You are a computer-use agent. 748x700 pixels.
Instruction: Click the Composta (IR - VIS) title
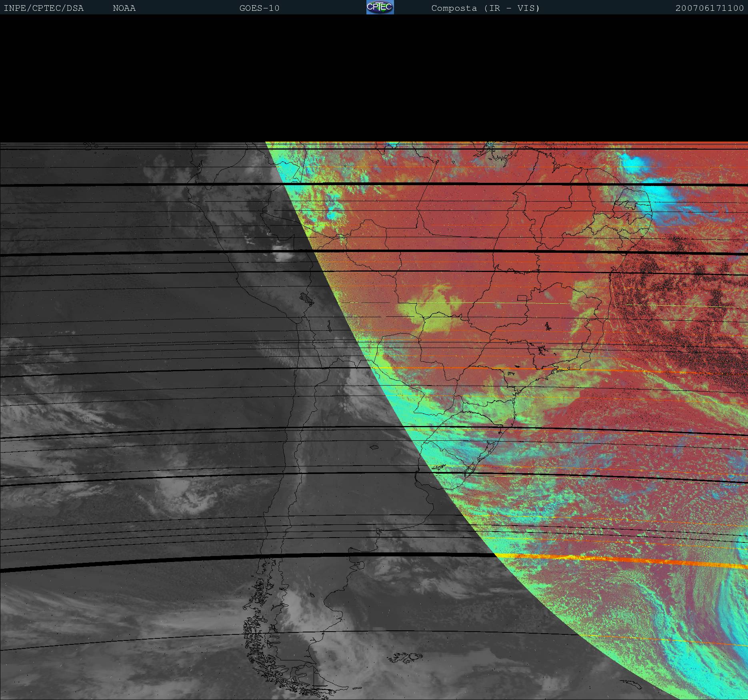[x=485, y=8]
